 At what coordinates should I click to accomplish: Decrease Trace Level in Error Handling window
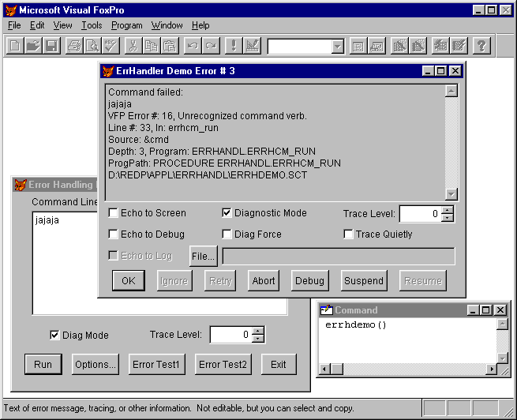tap(258, 339)
